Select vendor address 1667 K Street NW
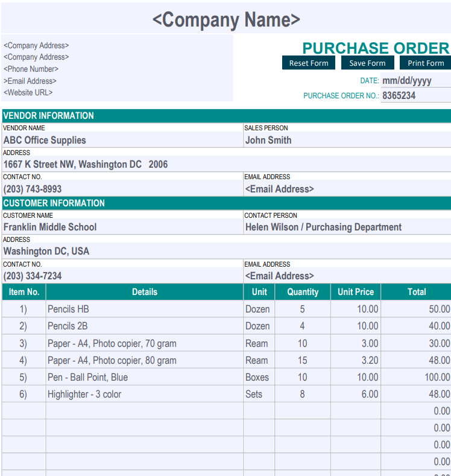Image resolution: width=451 pixels, height=476 pixels. 226,164
